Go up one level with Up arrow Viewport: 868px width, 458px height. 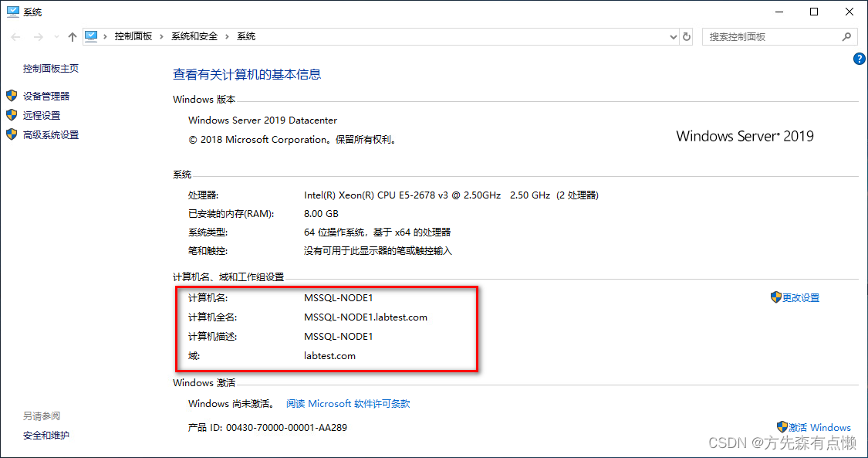pyautogui.click(x=72, y=36)
